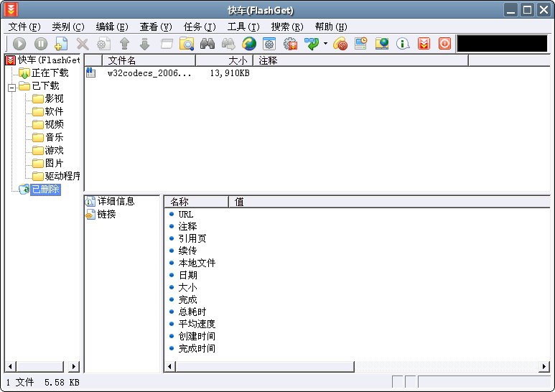Screen dimensions: 555x392
Task: Sort by the 大小 column header
Action: pos(225,60)
